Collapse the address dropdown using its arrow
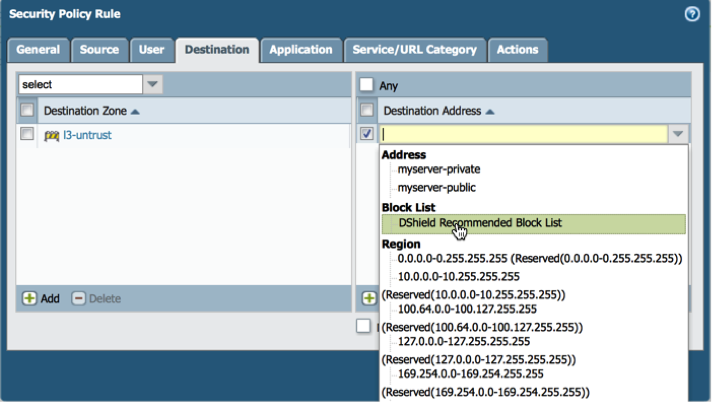The image size is (712, 402). [678, 134]
